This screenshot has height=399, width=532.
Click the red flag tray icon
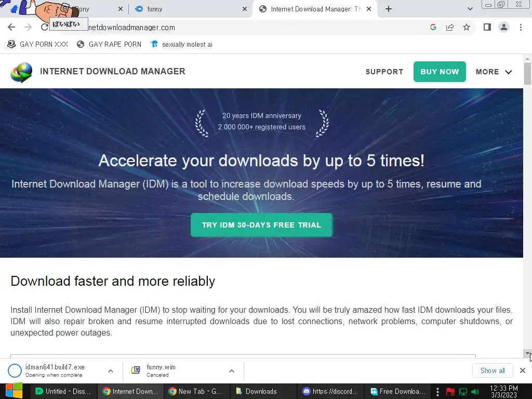click(450, 392)
